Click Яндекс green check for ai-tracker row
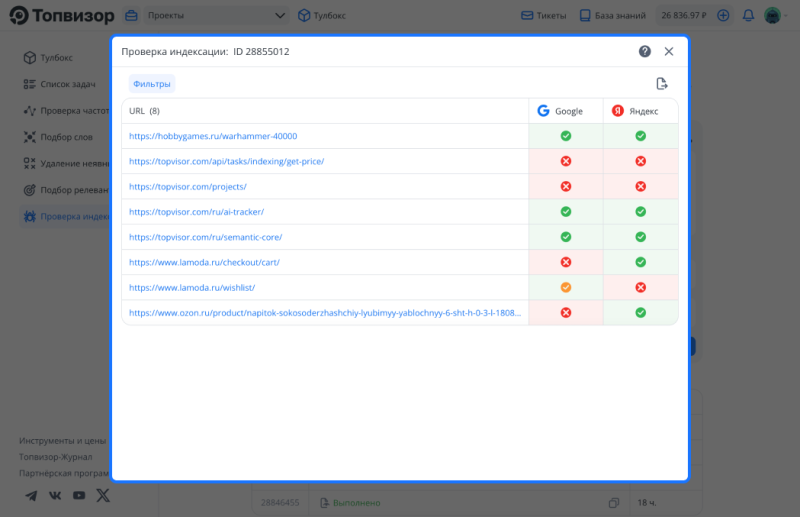The height and width of the screenshot is (517, 800). coord(641,212)
